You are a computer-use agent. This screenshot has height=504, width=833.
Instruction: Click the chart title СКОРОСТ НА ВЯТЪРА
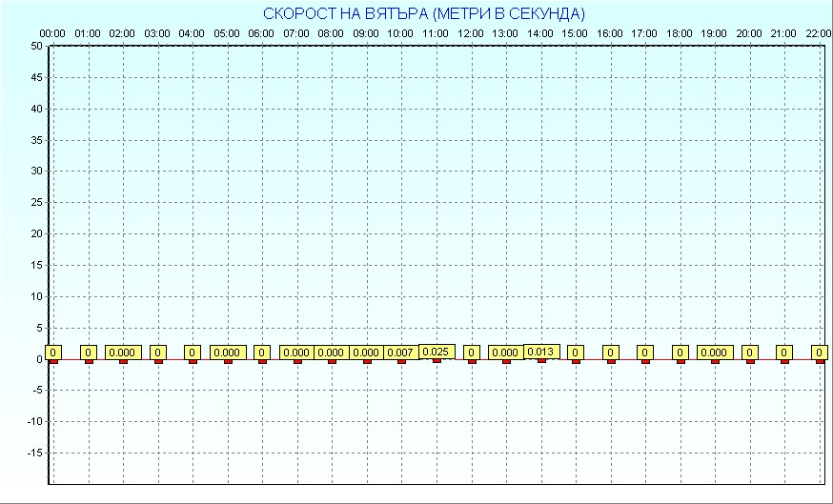coord(424,13)
